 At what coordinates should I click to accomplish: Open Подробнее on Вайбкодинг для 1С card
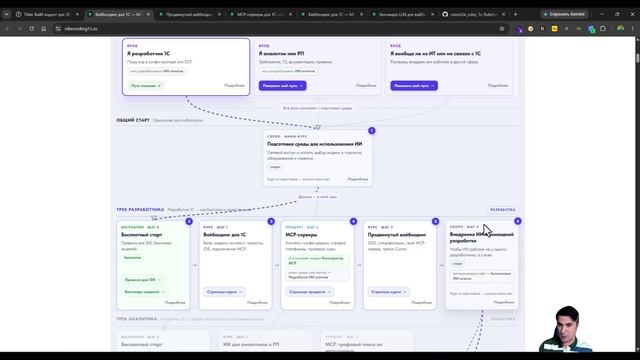[257, 303]
